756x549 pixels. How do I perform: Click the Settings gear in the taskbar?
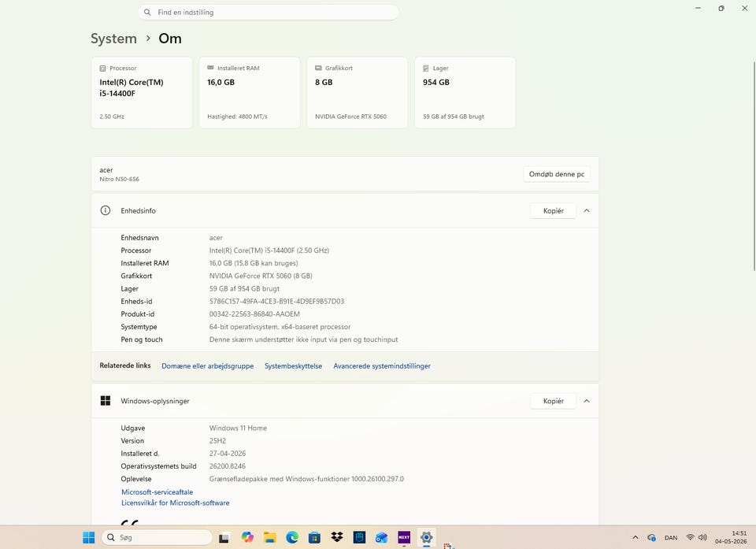[426, 537]
